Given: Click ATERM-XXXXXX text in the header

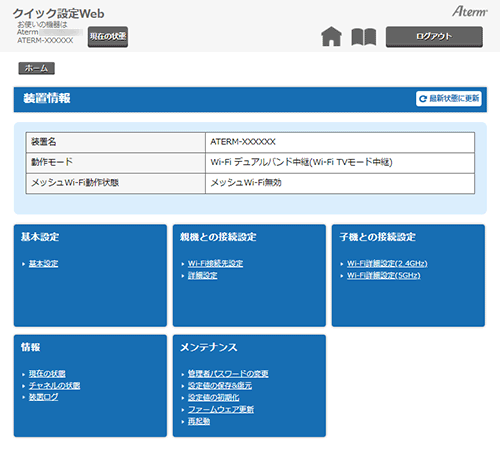Looking at the screenshot, I should (x=45, y=40).
